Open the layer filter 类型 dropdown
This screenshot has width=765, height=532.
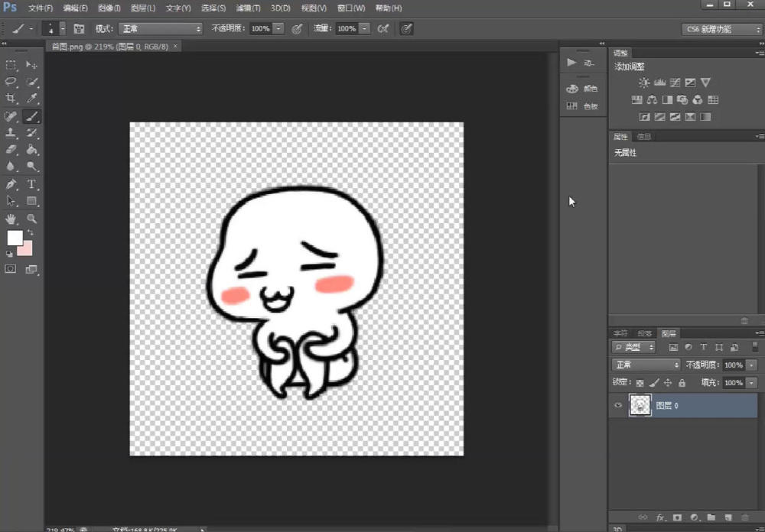(633, 347)
